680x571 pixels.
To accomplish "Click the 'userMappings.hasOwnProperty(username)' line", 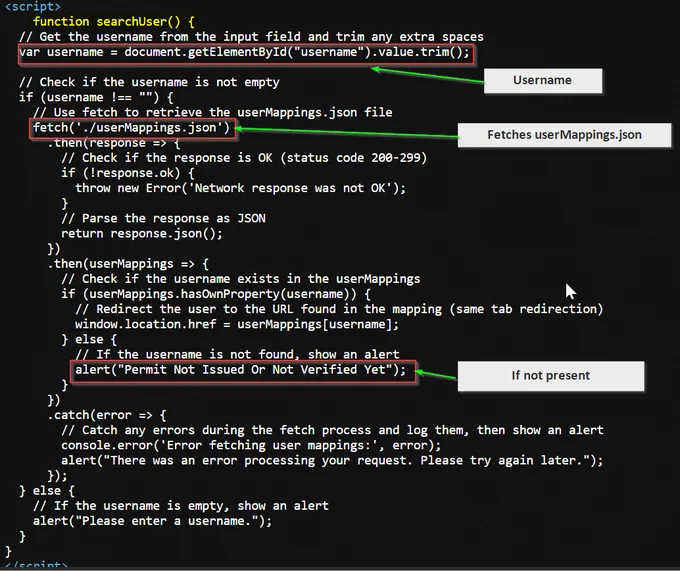I will 216,294.
